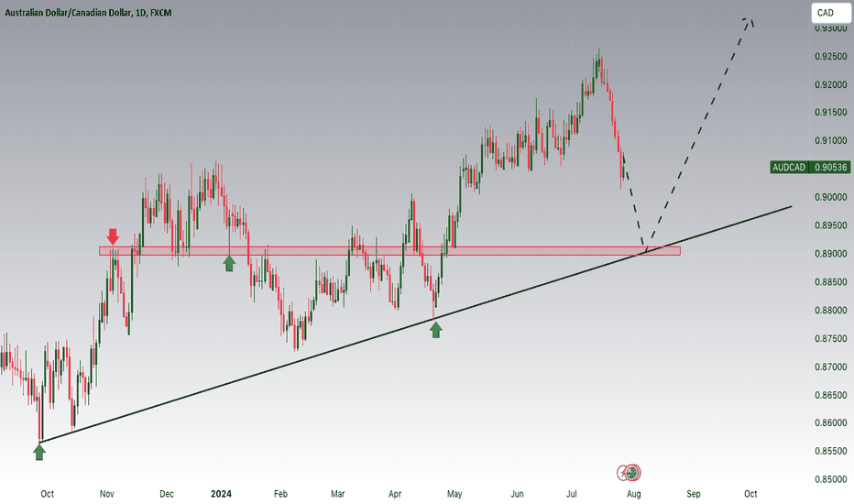This screenshot has width=854, height=504.
Task: Click the lightning bolt news event icon
Action: [622, 473]
